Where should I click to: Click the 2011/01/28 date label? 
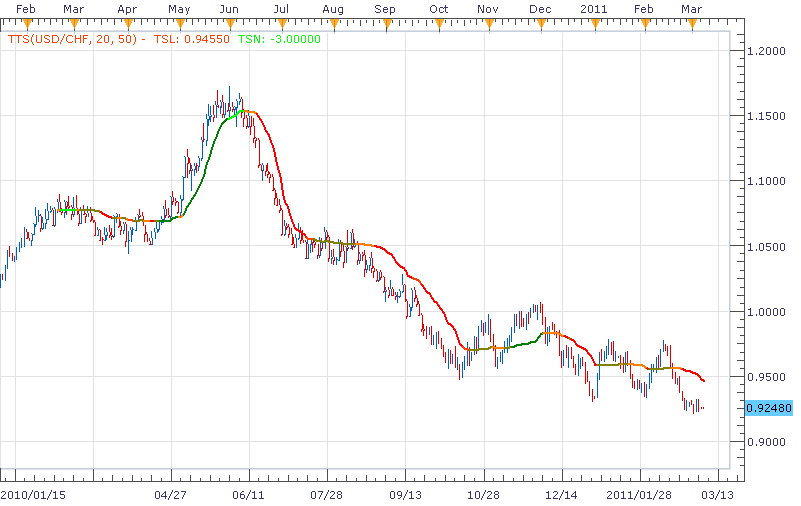point(639,495)
